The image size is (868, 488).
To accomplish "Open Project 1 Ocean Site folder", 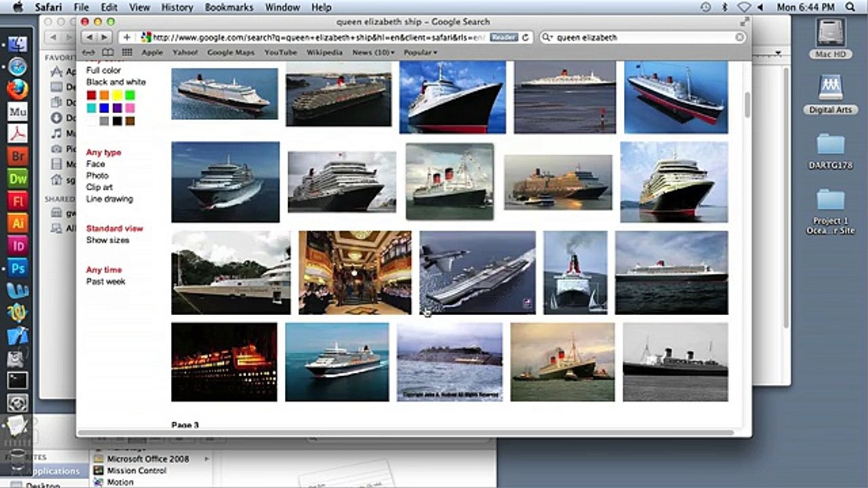I will coord(831,212).
